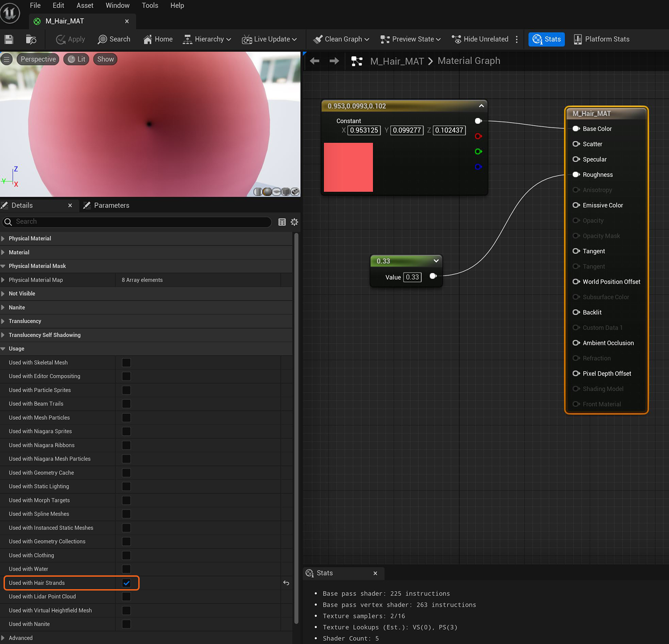Expand the Nanite section
Viewport: 669px width, 644px height.
3,308
